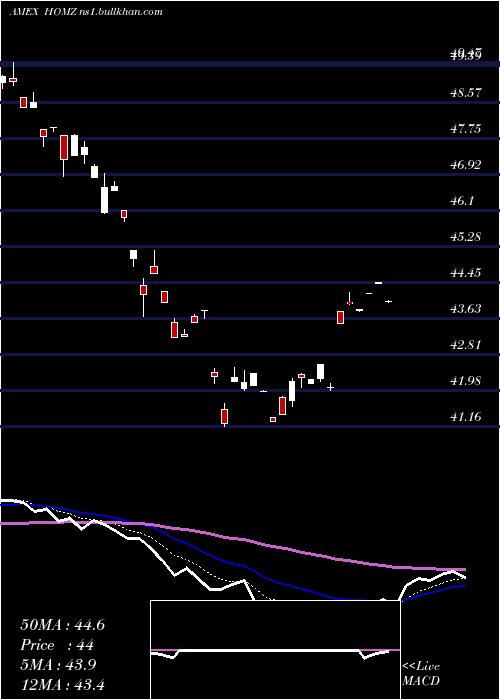This screenshot has width=500, height=700.
Task: Click the 46.92 price axis label
Action: (x=466, y=165)
